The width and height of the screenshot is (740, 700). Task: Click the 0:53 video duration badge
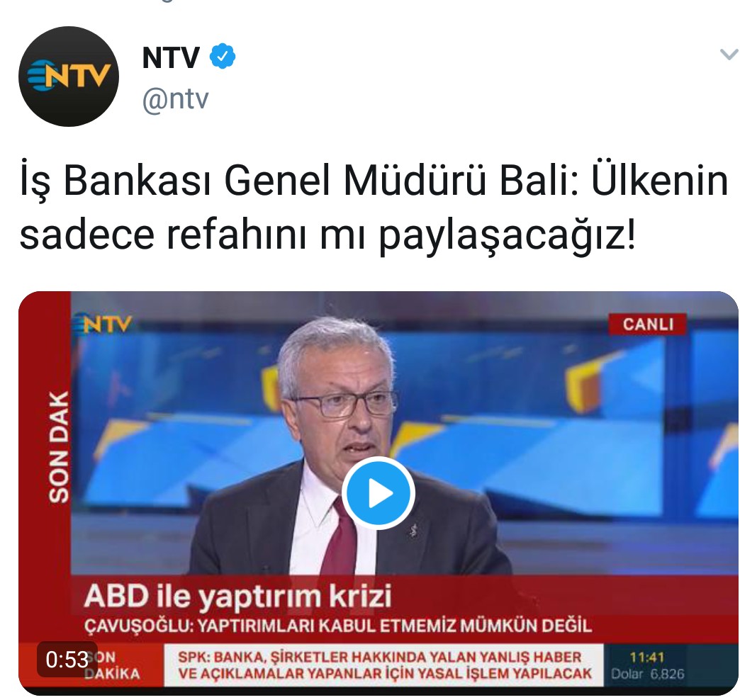67,659
